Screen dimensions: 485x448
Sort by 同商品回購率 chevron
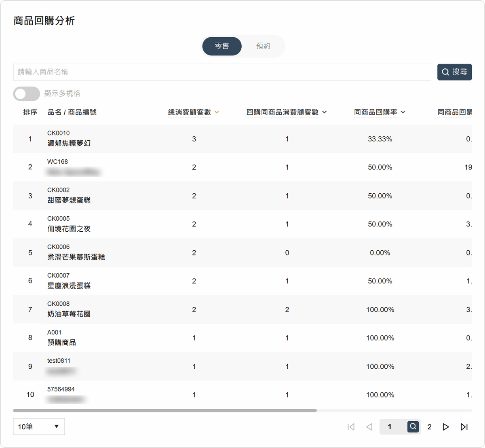(x=403, y=112)
